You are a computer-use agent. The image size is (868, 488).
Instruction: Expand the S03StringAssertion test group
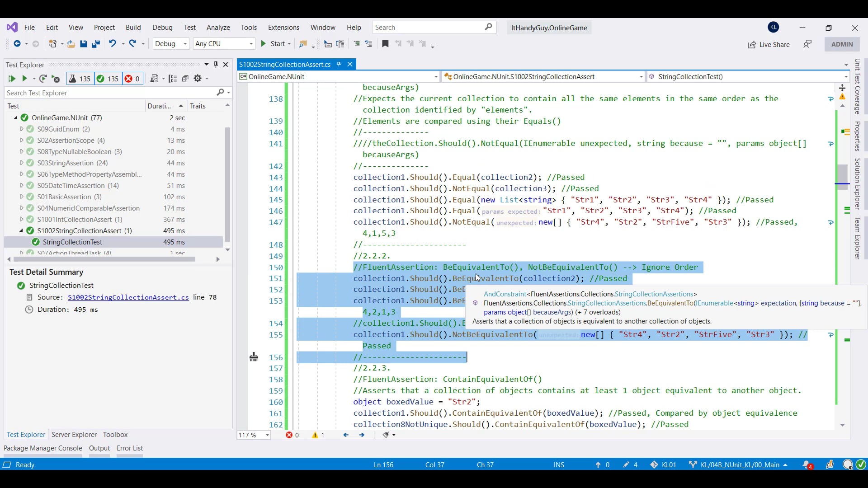21,163
